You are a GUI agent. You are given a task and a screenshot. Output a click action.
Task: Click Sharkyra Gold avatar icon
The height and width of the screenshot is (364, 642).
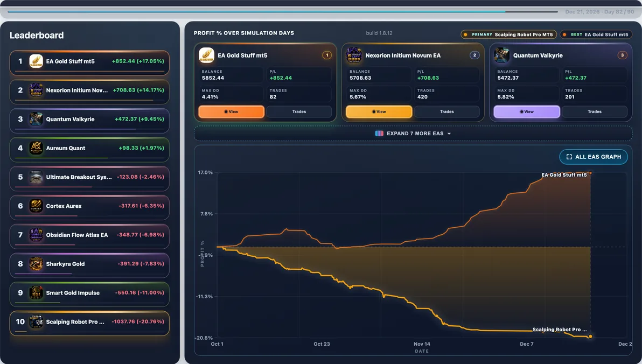(36, 264)
